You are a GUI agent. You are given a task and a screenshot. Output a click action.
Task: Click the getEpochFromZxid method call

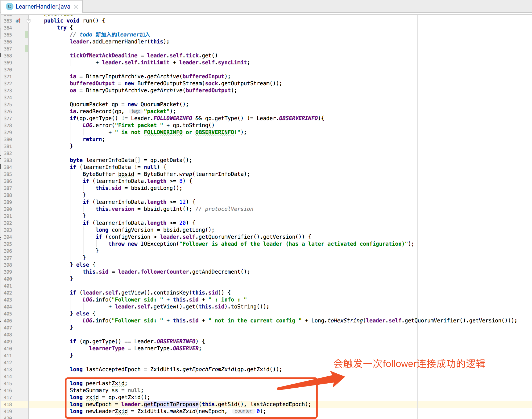[208, 369]
